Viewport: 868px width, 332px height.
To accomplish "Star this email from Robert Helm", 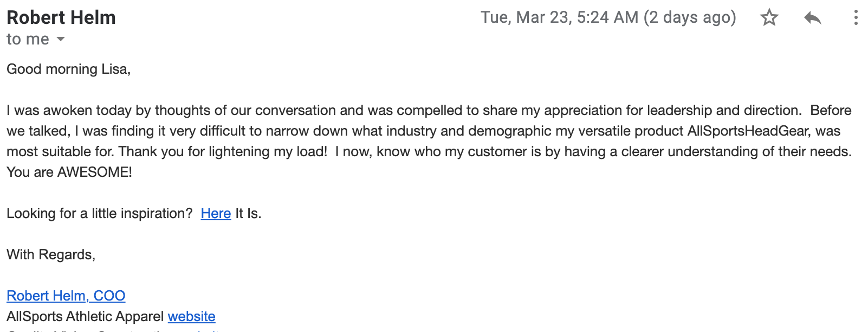I will 769,17.
